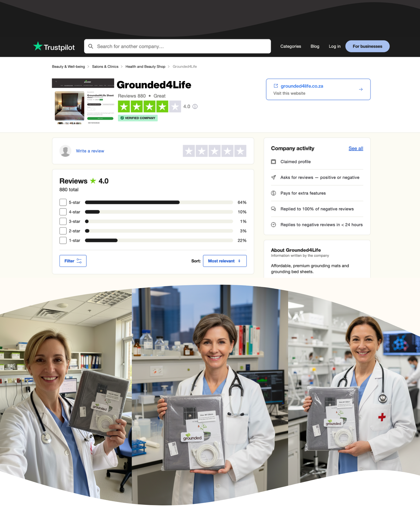
Task: Click the user avatar beside Write a review
Action: (x=65, y=151)
